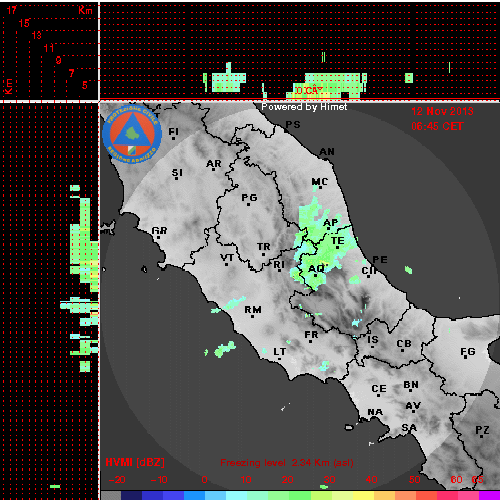
Task: Click the rotated vertical Km axis label
Action: click(x=8, y=86)
